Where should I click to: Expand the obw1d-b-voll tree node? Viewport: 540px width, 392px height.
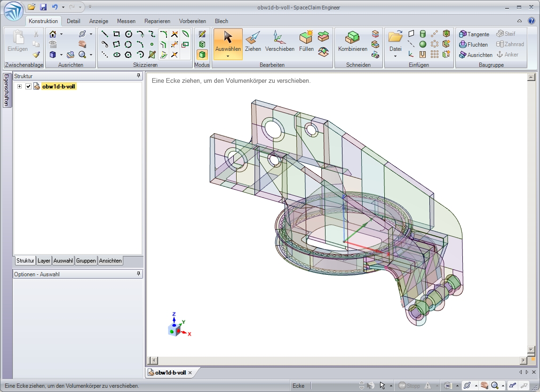[x=19, y=87]
